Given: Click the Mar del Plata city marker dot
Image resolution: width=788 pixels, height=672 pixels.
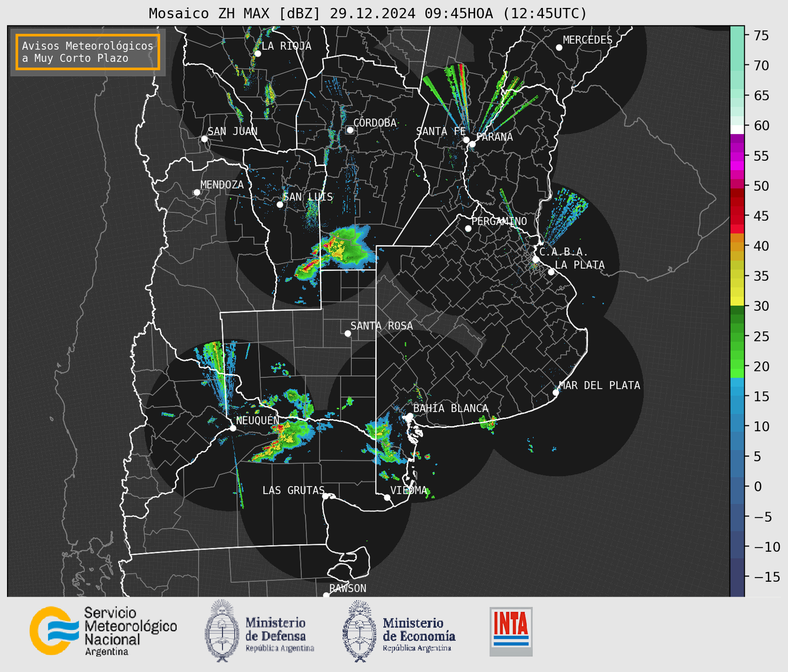Looking at the screenshot, I should [555, 393].
